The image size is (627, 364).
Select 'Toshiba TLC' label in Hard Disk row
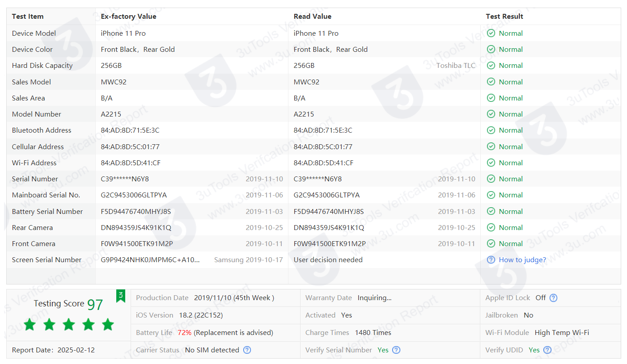[456, 66]
